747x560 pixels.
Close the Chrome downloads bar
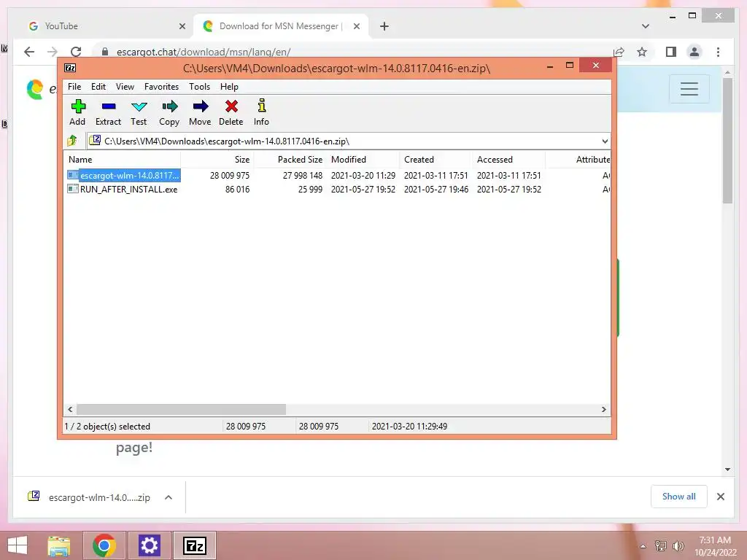point(721,497)
